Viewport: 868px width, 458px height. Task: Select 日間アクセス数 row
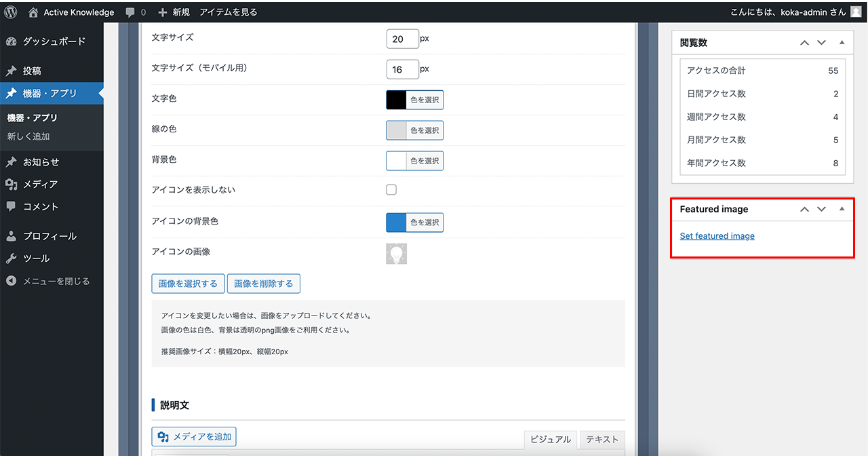click(x=763, y=94)
